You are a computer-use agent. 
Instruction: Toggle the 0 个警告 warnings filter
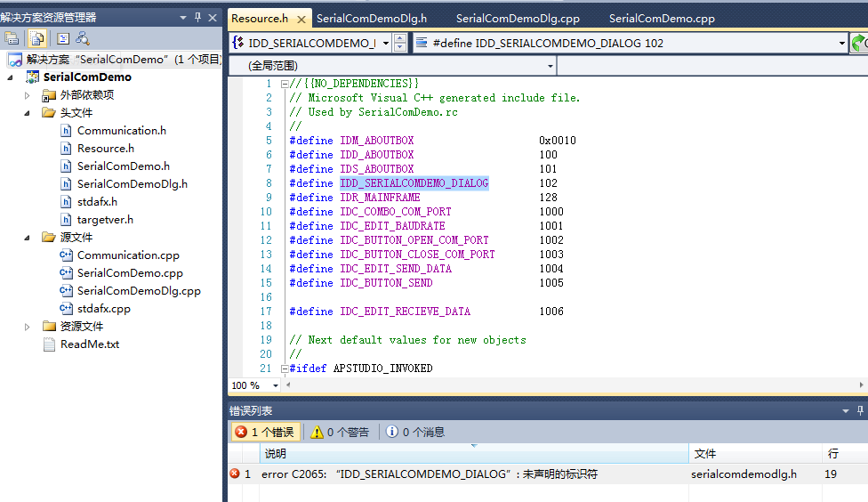pos(340,433)
